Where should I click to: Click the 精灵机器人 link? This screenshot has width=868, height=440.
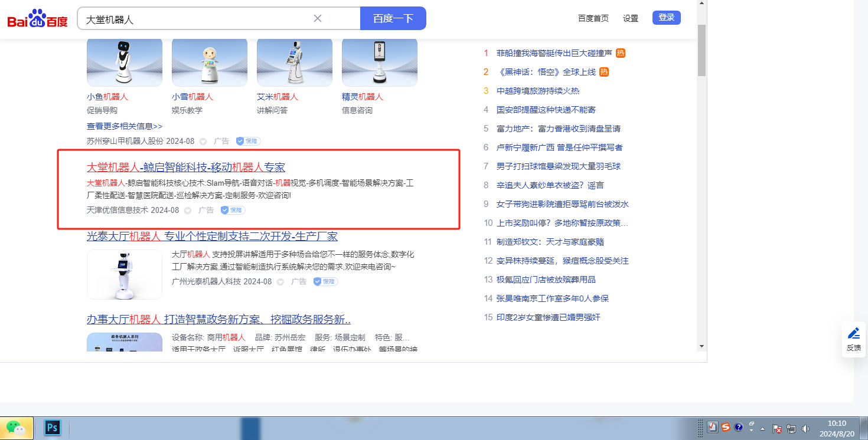[363, 97]
